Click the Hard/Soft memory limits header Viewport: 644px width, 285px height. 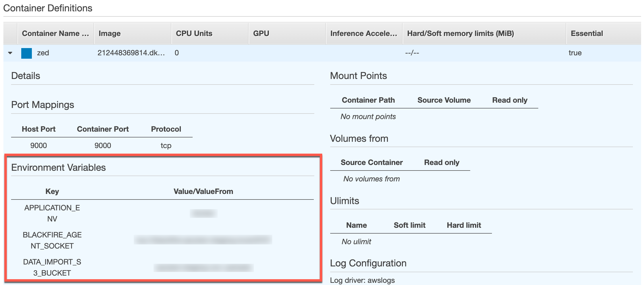click(460, 33)
